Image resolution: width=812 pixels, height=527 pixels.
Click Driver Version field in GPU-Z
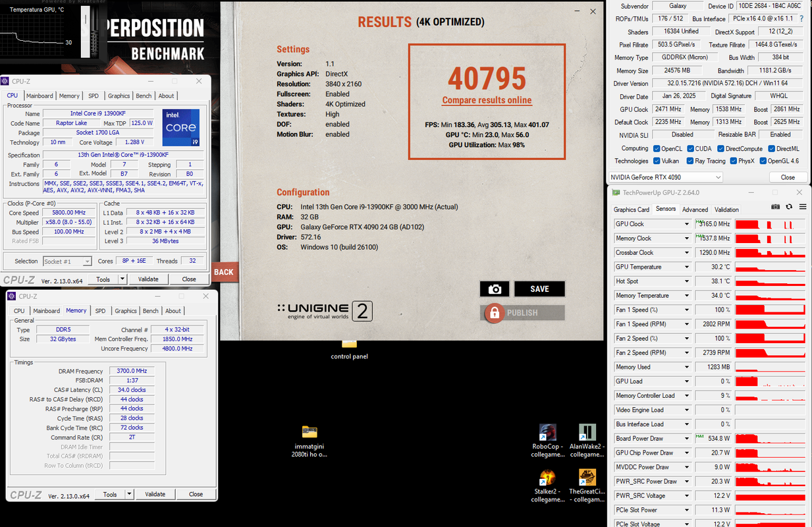728,84
